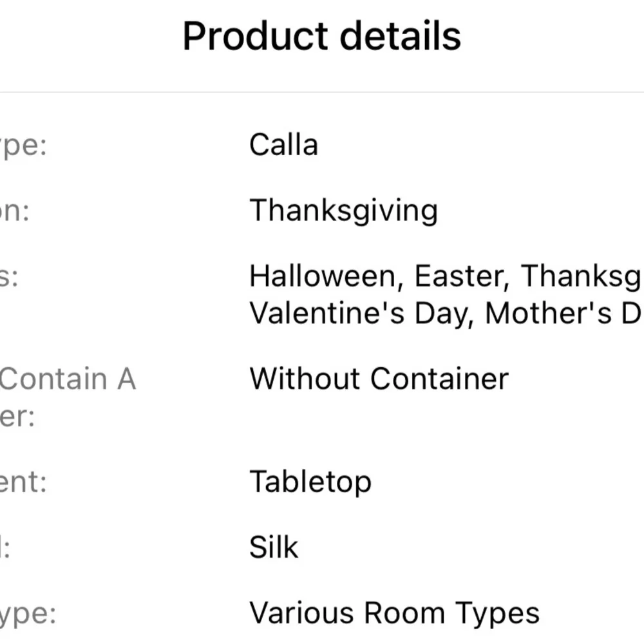Select the Various Room Types value
Image resolution: width=644 pixels, height=644 pixels.
pos(394,613)
